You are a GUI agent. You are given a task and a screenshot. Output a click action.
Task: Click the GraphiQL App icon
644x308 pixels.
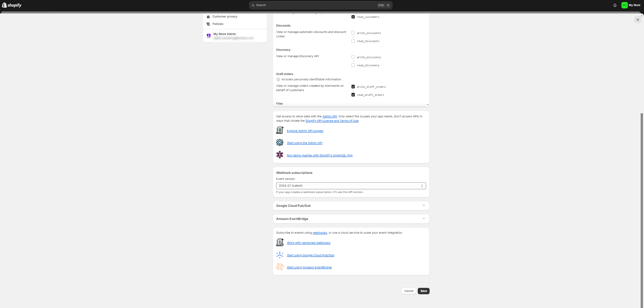[x=279, y=155]
